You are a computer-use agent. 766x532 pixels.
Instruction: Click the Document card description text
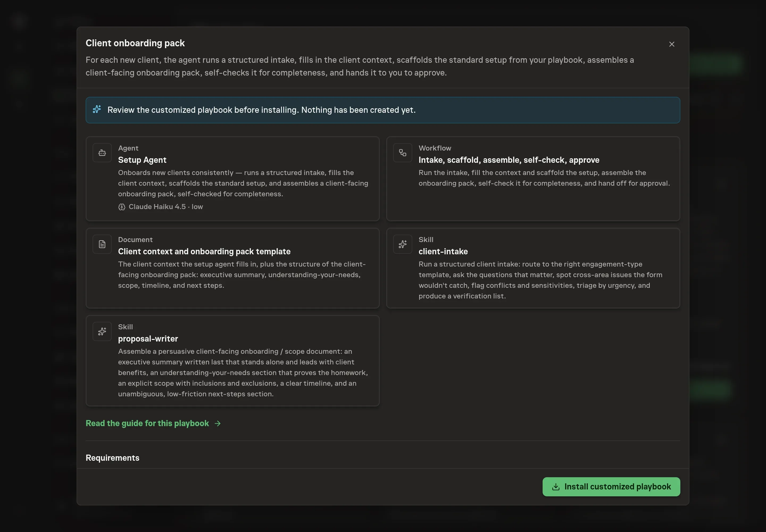tap(242, 275)
